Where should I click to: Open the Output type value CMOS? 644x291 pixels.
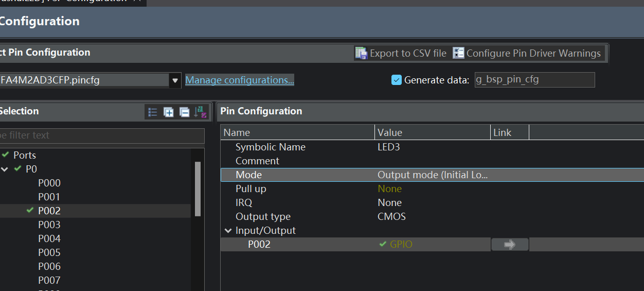[x=391, y=216]
